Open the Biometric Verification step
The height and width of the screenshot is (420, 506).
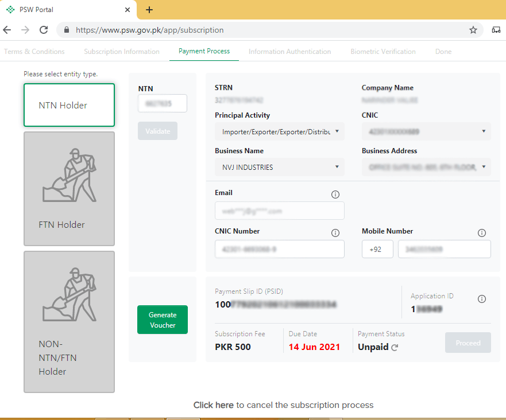point(383,52)
